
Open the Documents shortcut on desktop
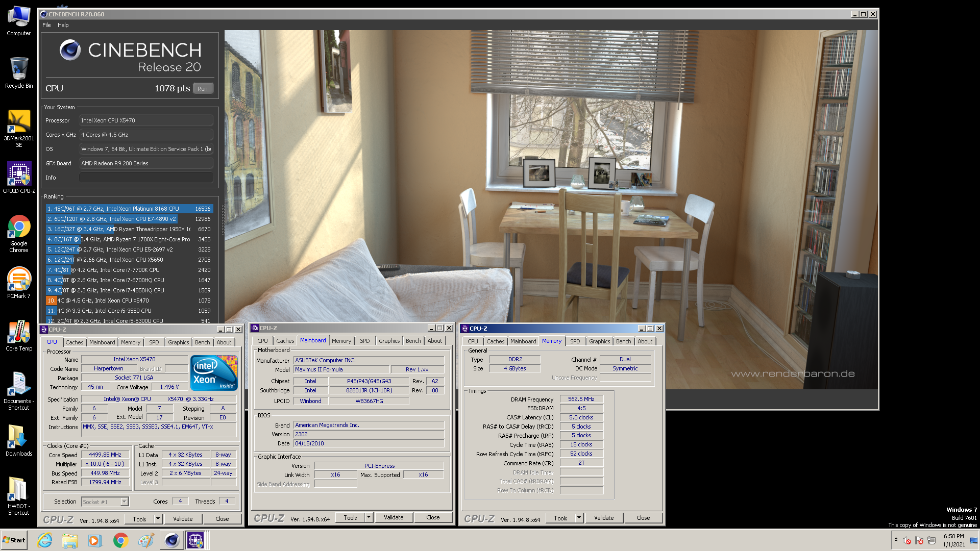click(19, 391)
